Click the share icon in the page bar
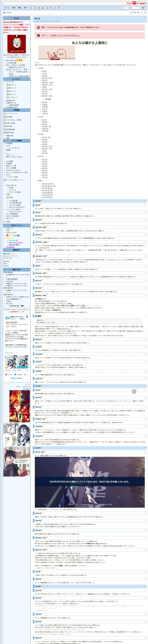This screenshot has height=644, width=148. [131, 12]
